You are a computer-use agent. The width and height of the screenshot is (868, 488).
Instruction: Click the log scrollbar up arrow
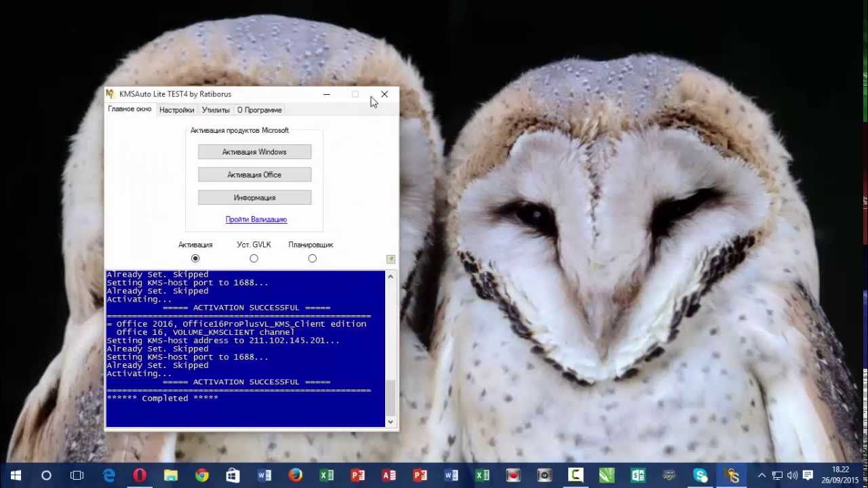tap(391, 277)
